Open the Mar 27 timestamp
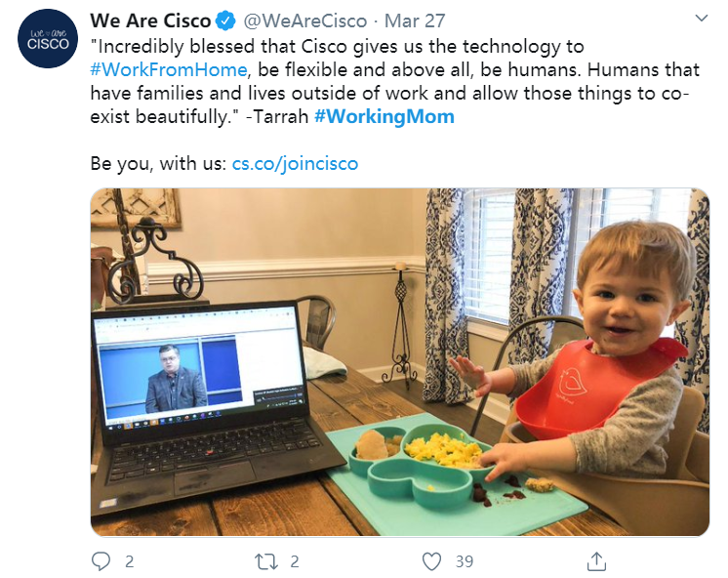The height and width of the screenshot is (578, 728). click(415, 21)
